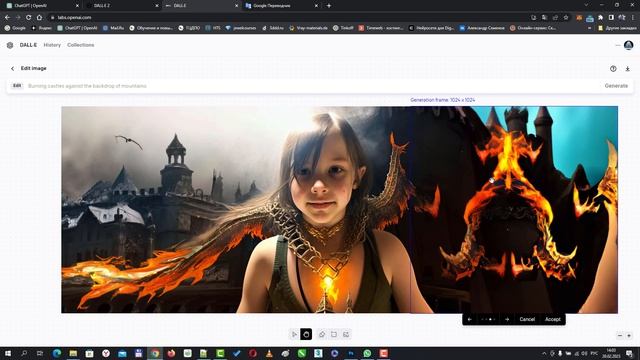Open the help question-mark icon
The height and width of the screenshot is (360, 640).
(x=613, y=69)
